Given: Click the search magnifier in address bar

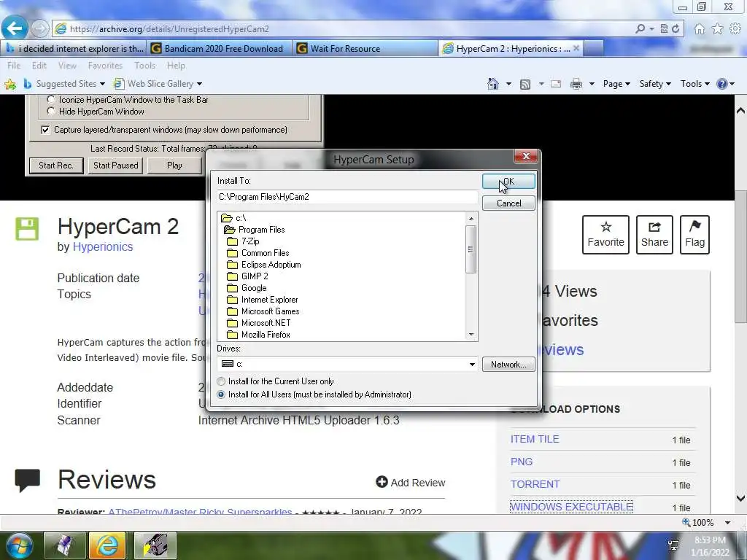Looking at the screenshot, I should tap(640, 29).
